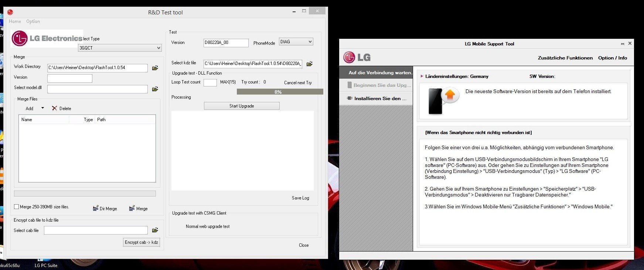This screenshot has height=270, width=644.
Task: Expand the Add dropdown arrow
Action: [42, 108]
